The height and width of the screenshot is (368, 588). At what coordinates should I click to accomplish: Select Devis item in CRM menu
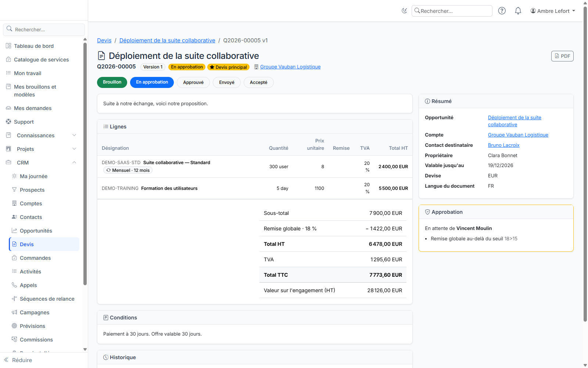tap(44, 244)
